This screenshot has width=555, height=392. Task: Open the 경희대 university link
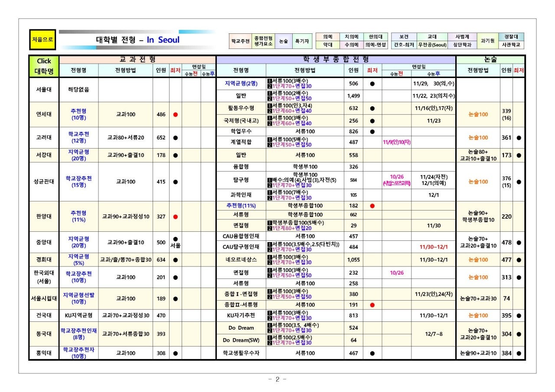pos(44,260)
